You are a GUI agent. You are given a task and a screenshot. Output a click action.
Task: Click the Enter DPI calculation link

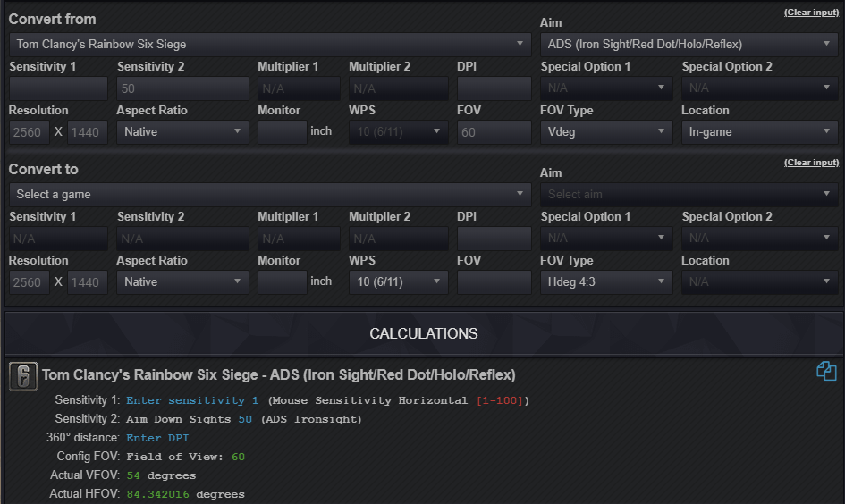157,438
